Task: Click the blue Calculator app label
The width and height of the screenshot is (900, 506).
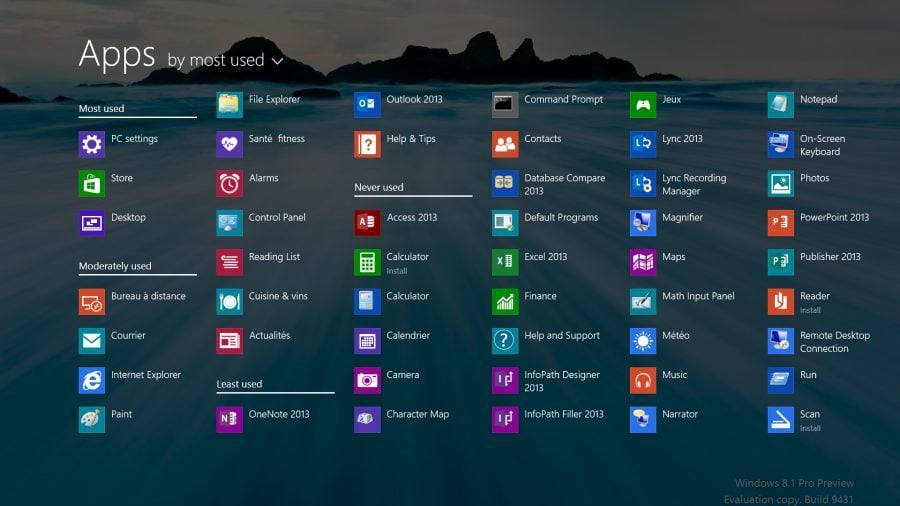Action: click(408, 296)
